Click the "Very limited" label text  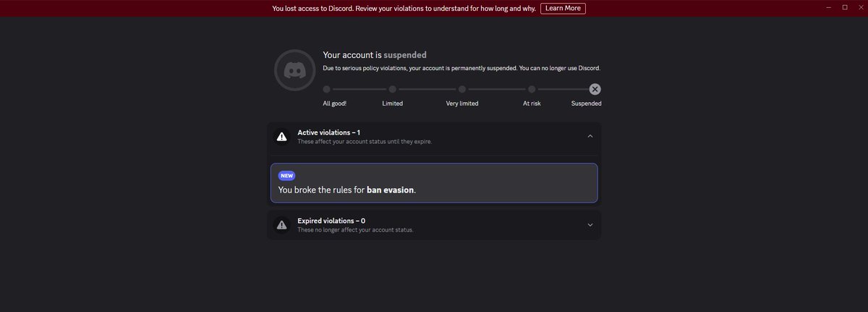point(462,104)
